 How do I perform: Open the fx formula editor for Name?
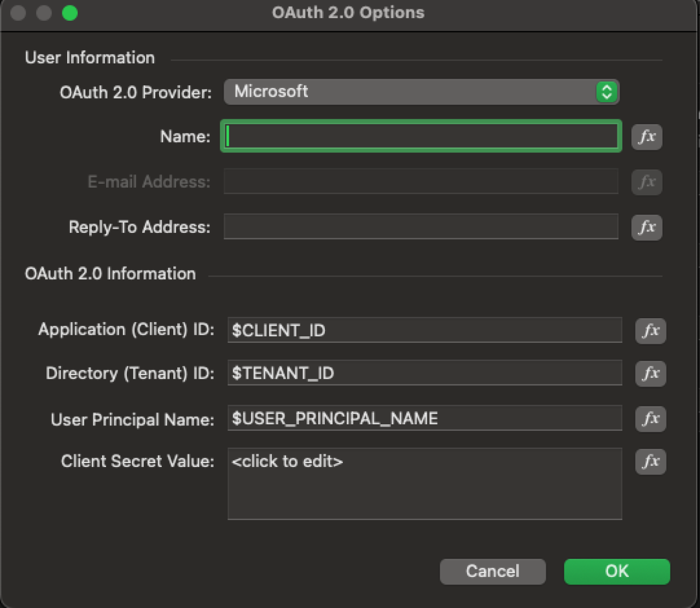[x=647, y=137]
